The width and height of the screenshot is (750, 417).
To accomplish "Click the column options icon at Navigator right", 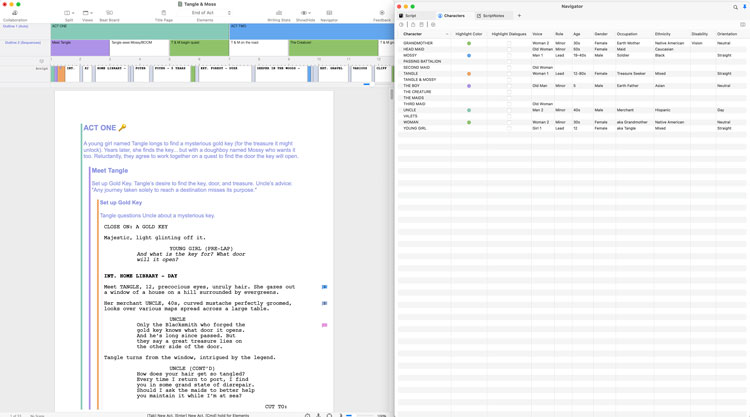I will 743,24.
